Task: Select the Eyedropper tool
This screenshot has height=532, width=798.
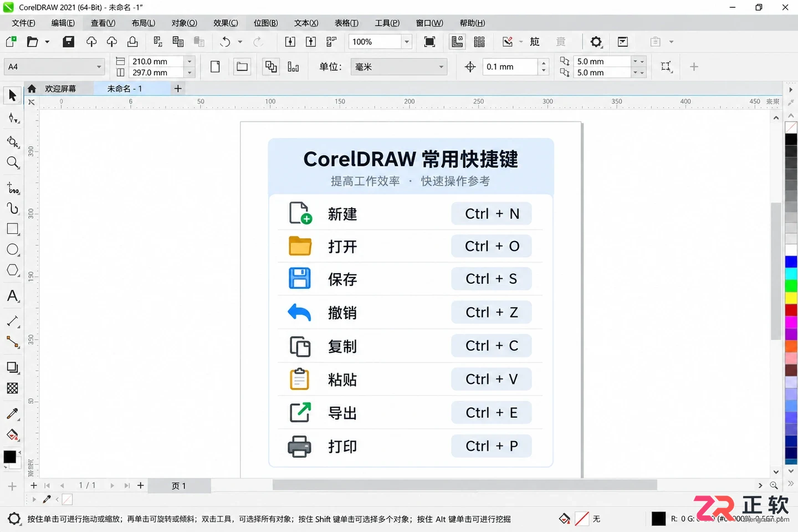Action: [x=12, y=413]
